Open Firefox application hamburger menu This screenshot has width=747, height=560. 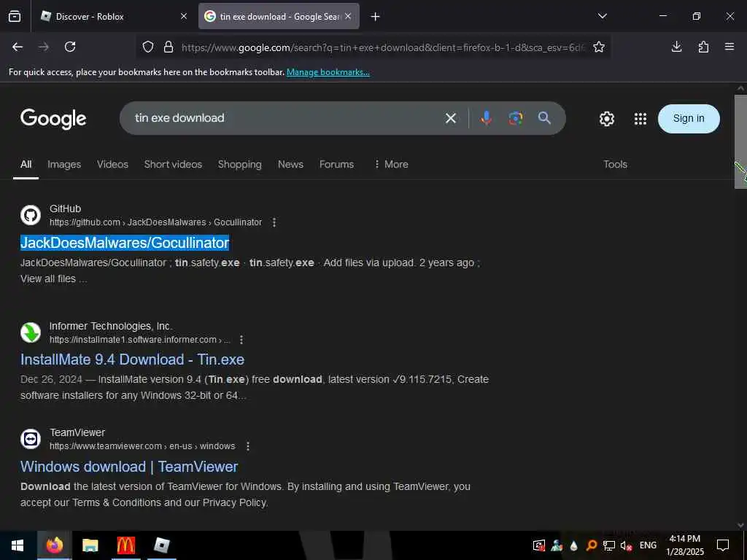pyautogui.click(x=729, y=47)
